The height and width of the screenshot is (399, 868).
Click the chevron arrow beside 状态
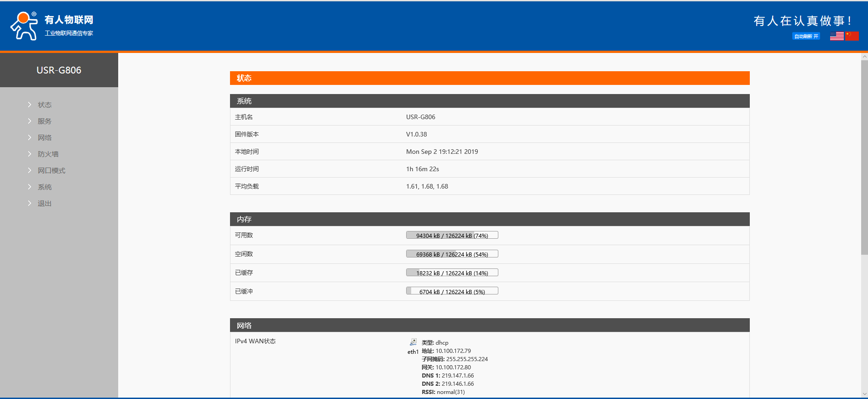[x=30, y=105]
